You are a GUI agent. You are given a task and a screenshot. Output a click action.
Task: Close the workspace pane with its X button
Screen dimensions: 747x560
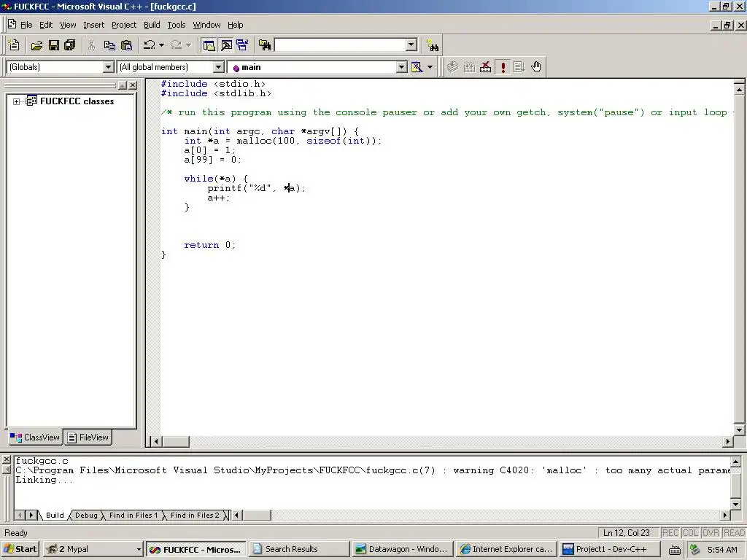tap(133, 85)
